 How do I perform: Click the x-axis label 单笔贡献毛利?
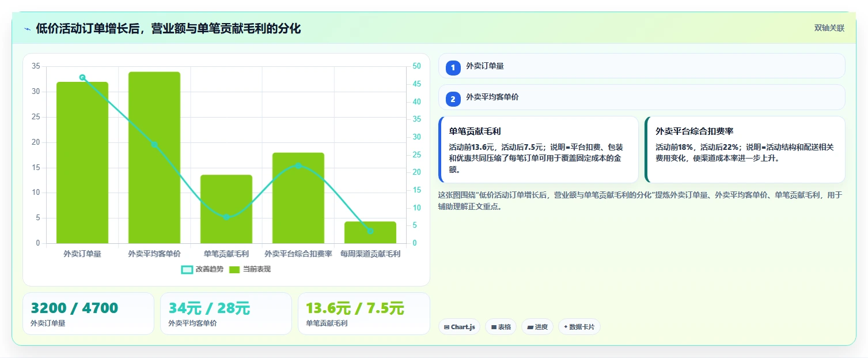226,254
